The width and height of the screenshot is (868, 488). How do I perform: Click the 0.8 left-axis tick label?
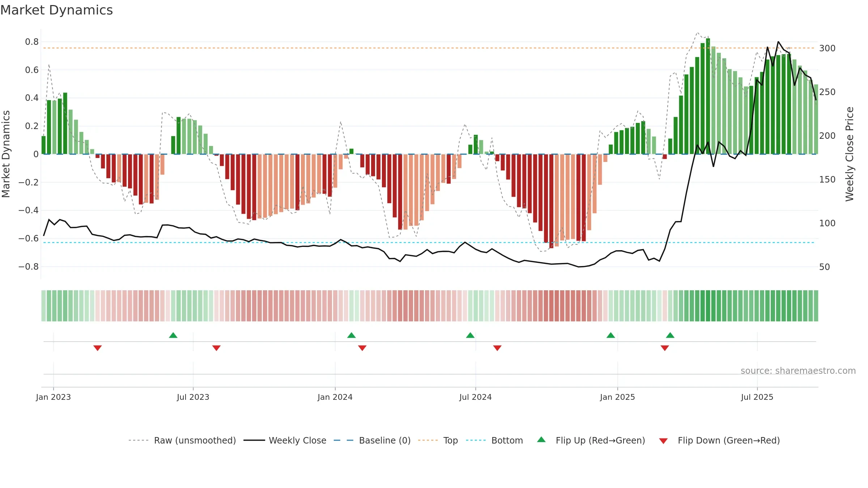(x=32, y=42)
